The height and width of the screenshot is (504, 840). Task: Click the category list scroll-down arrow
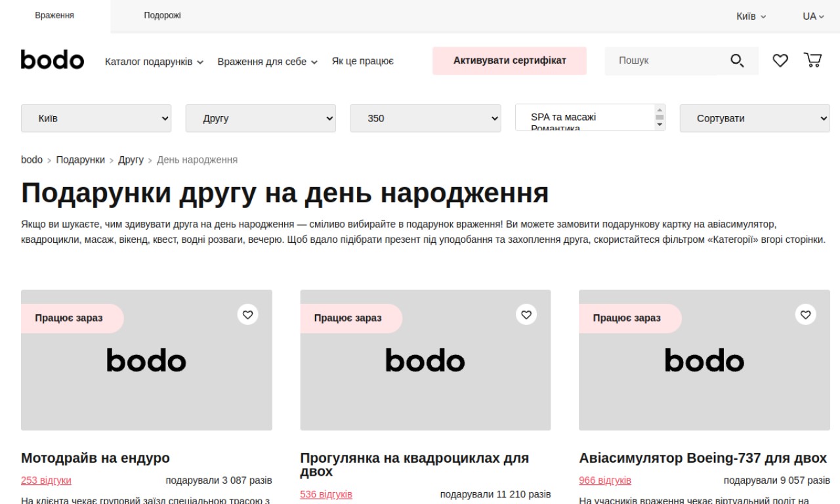pyautogui.click(x=660, y=125)
